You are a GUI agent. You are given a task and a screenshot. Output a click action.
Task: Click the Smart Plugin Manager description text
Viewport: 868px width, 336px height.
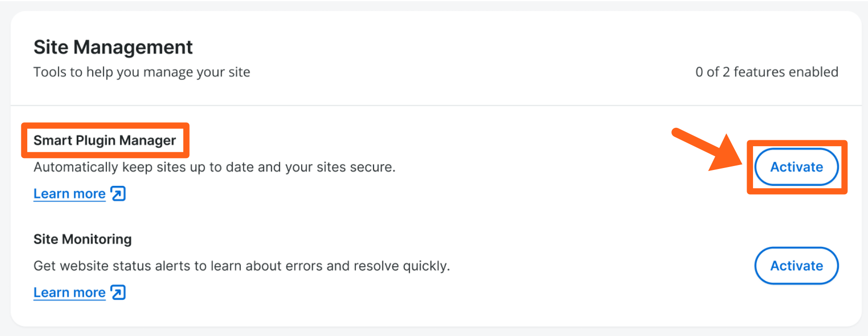tap(214, 168)
